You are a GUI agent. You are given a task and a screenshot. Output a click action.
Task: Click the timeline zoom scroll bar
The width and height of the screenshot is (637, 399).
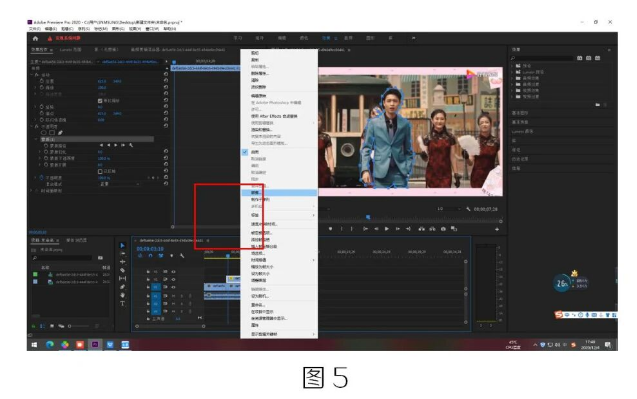pyautogui.click(x=170, y=326)
